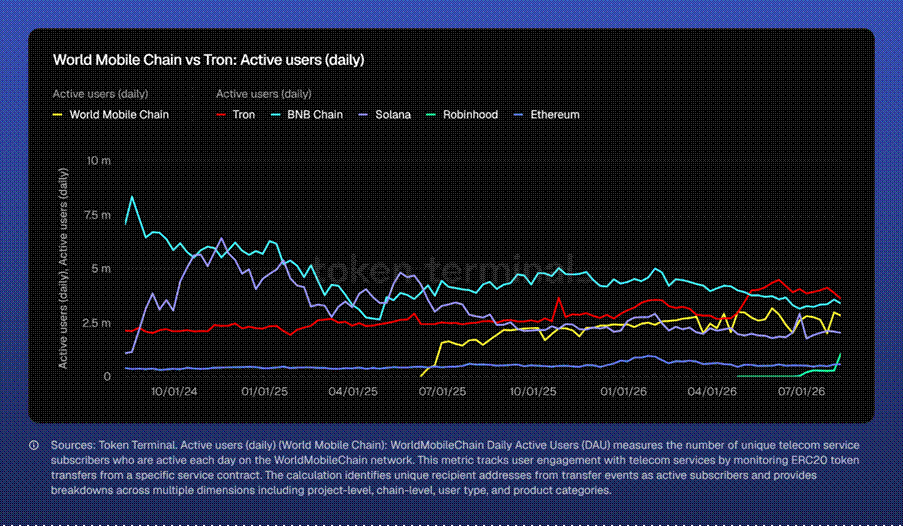Click the 07/01/26 x-axis date
This screenshot has height=526, width=903.
tap(802, 391)
